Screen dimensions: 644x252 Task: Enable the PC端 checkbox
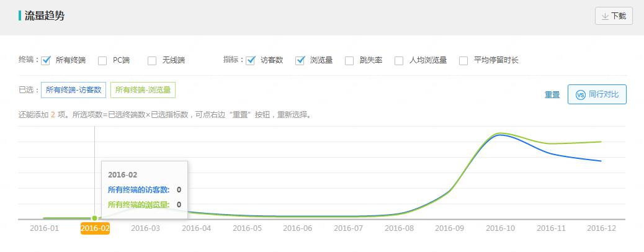pyautogui.click(x=102, y=61)
